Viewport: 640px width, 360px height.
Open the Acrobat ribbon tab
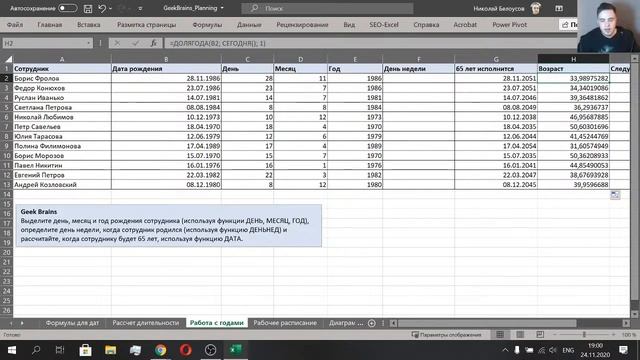[465, 24]
